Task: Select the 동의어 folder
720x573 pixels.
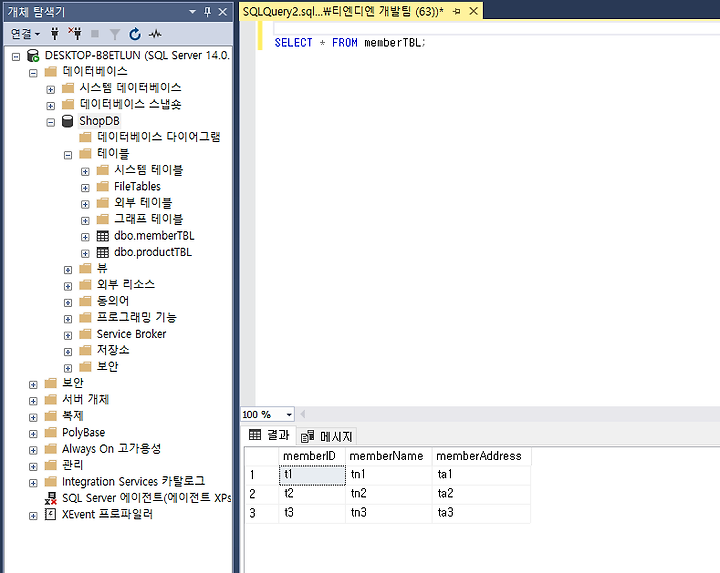Action: (x=112, y=301)
